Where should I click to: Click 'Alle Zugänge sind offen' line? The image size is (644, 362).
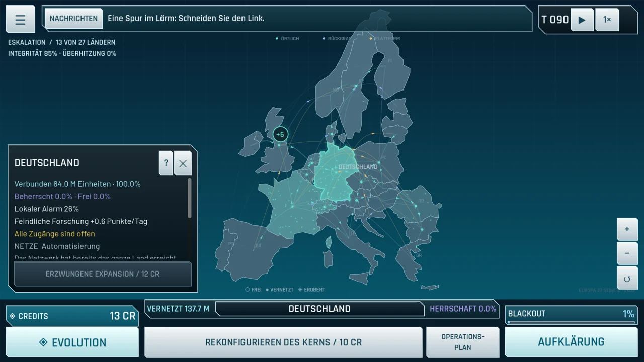click(x=55, y=234)
